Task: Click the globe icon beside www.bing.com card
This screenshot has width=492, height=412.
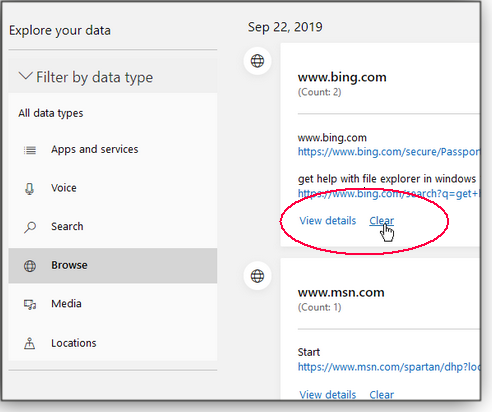Action: pos(257,61)
